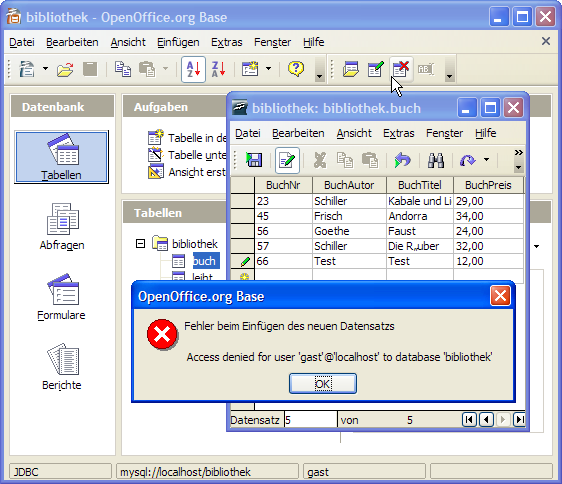This screenshot has width=562, height=484.
Task: Open Ansicht menu in buch table window
Action: [x=354, y=133]
